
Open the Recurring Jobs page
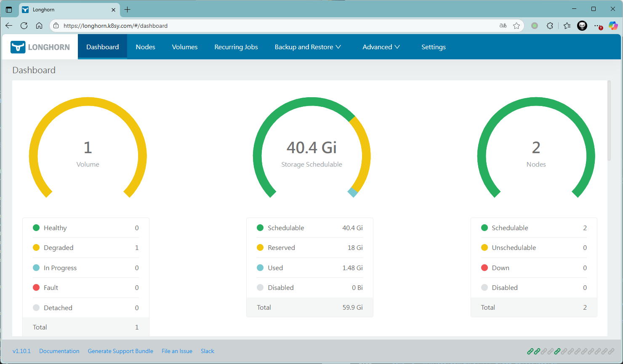click(236, 47)
